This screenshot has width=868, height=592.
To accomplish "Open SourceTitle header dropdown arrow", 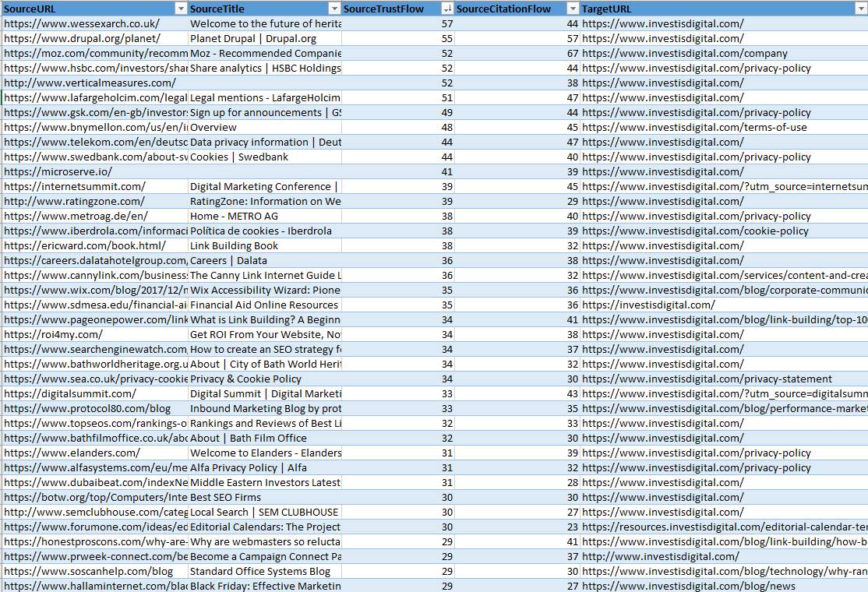I will 335,9.
